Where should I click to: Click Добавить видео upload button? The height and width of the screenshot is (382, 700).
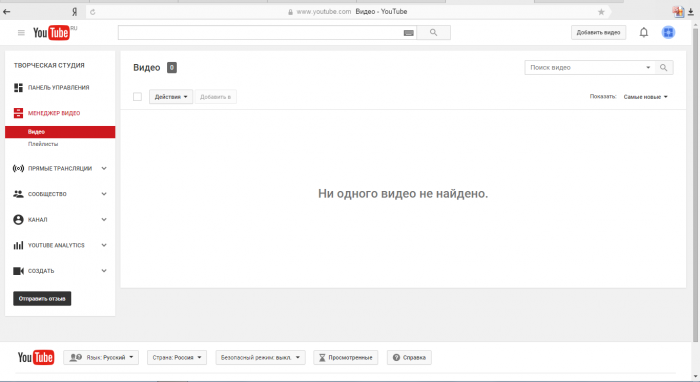598,33
